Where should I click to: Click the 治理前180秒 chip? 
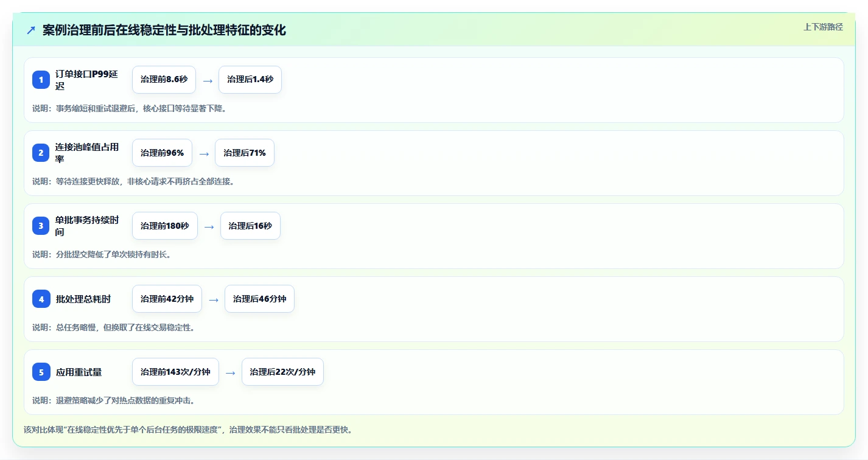click(165, 226)
